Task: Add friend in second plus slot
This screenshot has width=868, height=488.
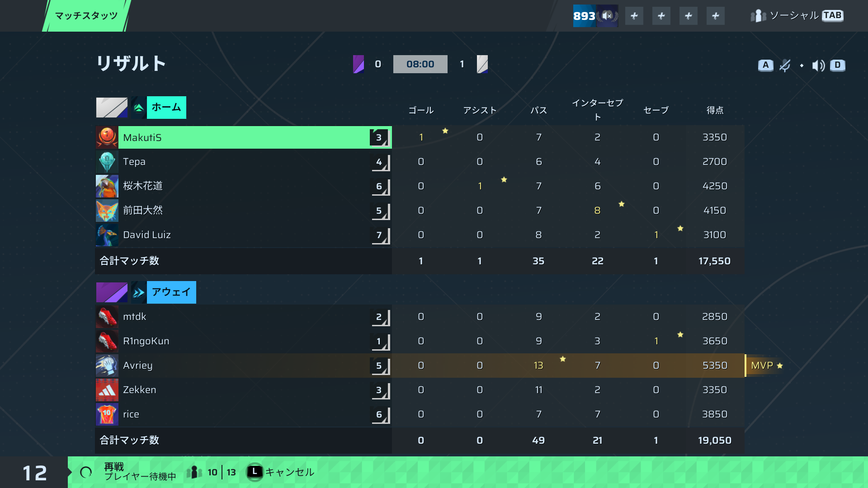Action: (661, 16)
